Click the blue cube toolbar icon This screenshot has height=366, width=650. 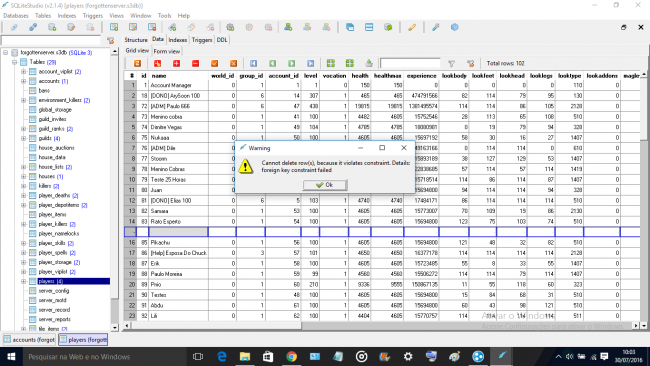pyautogui.click(x=455, y=27)
